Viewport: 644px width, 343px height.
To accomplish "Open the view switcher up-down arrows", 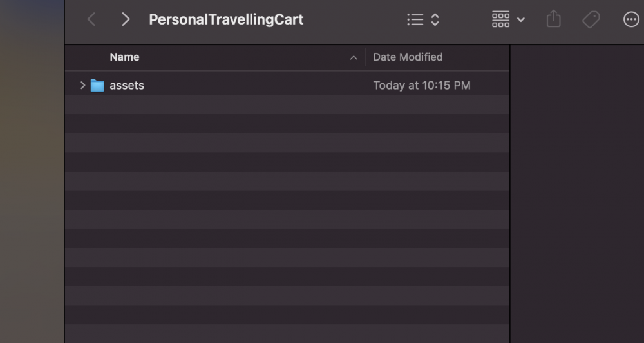I will [x=435, y=20].
